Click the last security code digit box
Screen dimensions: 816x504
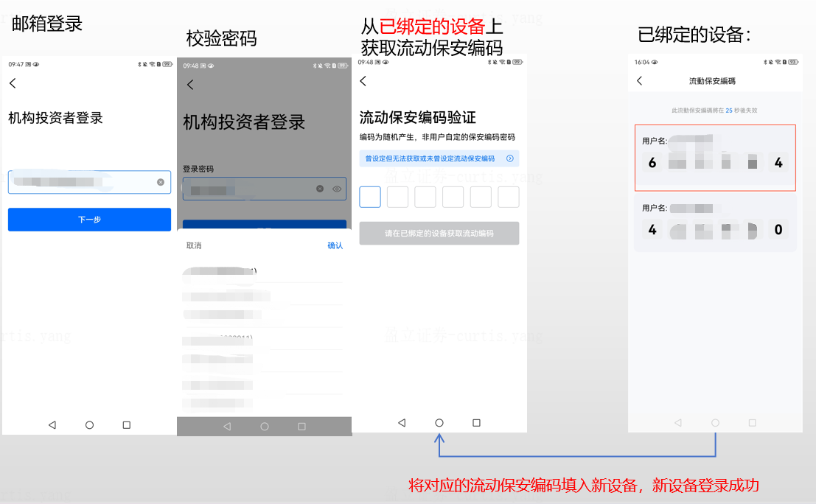pos(509,197)
